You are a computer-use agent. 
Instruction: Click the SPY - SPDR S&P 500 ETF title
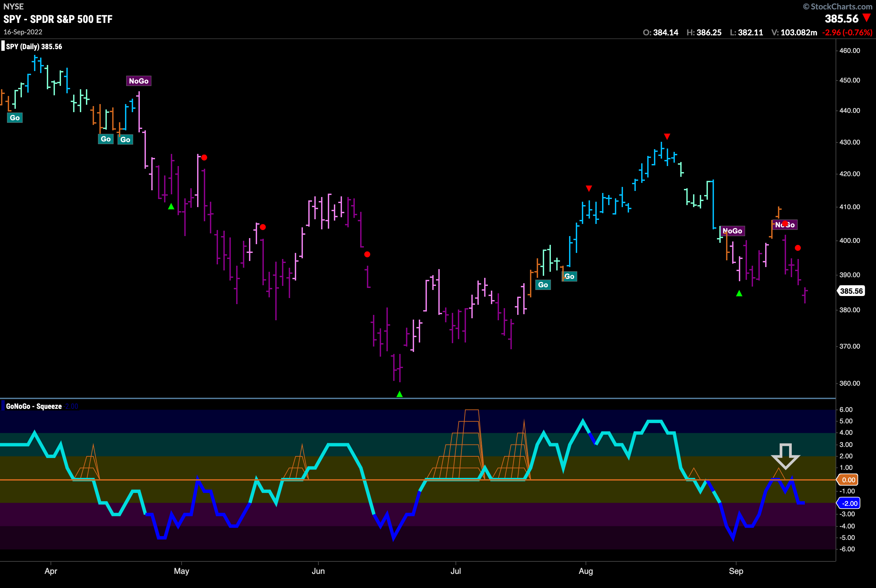(58, 19)
